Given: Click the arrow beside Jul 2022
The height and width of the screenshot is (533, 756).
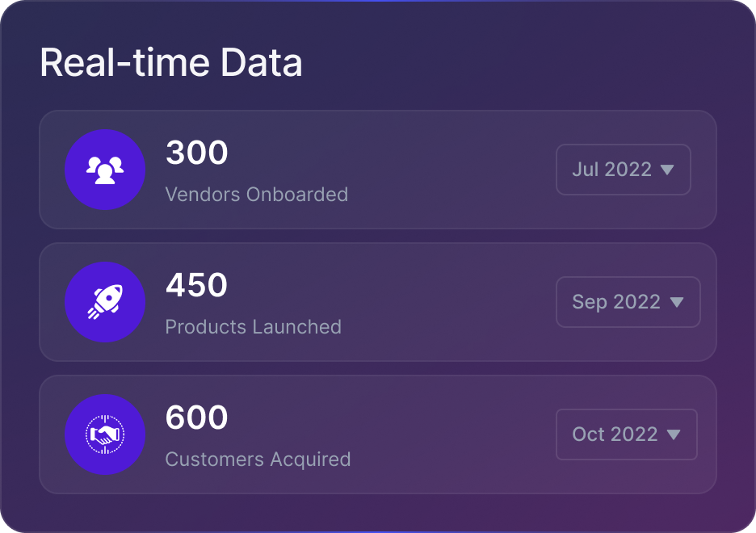Looking at the screenshot, I should click(667, 170).
